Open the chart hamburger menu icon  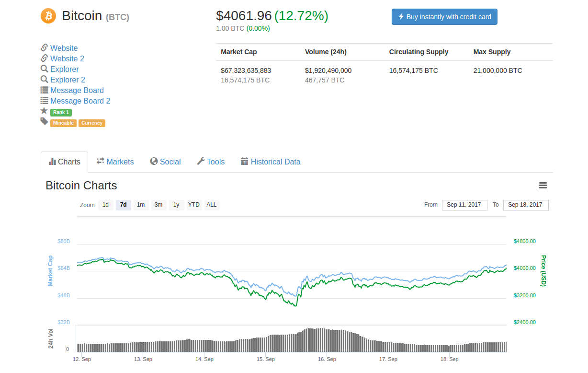click(x=543, y=186)
